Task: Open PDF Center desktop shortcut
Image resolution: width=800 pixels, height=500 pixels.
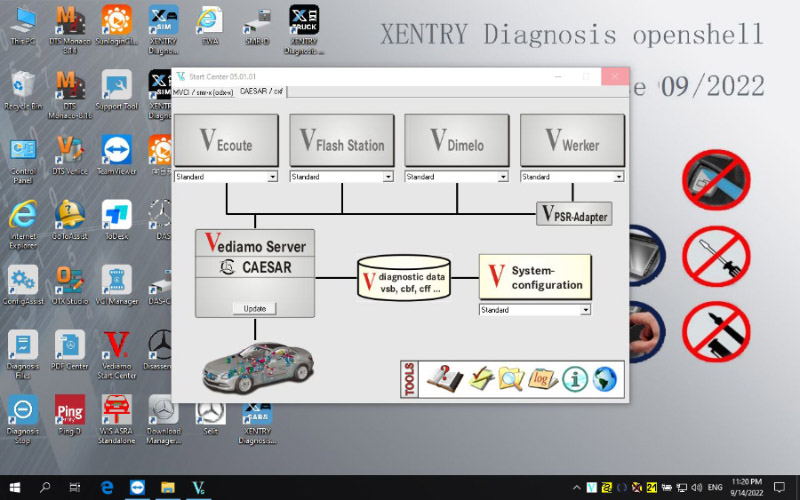Action: tap(70, 351)
